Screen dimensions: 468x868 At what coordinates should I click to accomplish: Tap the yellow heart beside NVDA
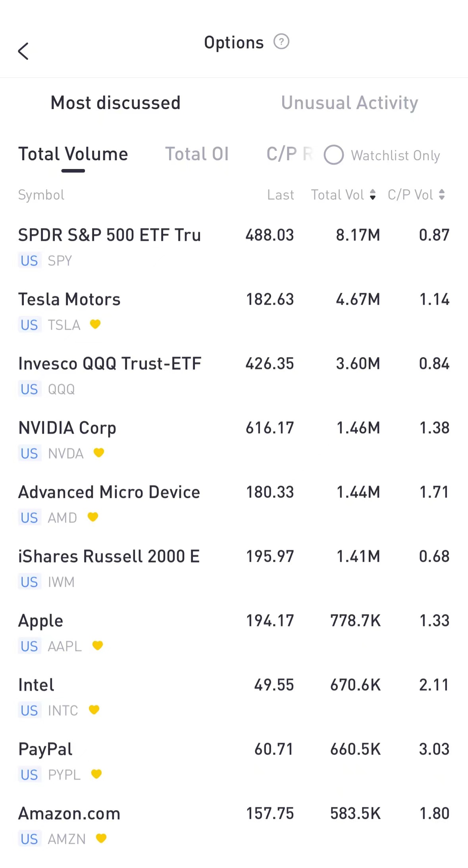(x=99, y=453)
